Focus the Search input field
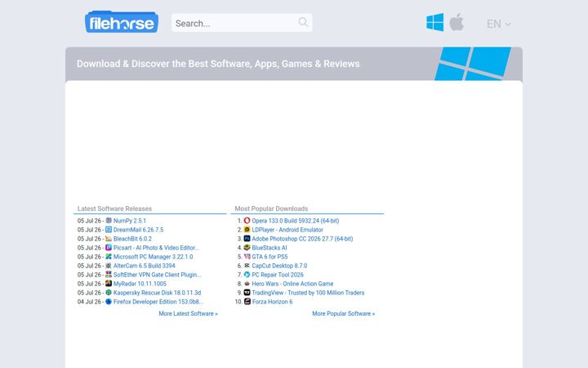This screenshot has width=588, height=368. 242,23
